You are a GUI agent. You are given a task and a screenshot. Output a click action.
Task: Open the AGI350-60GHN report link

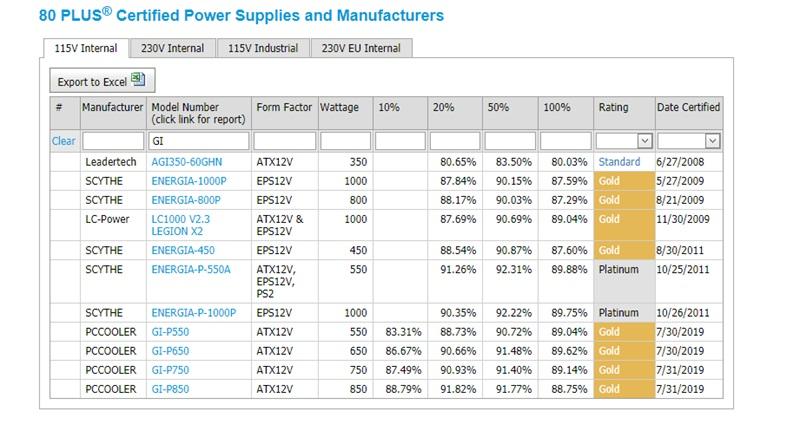coord(187,162)
